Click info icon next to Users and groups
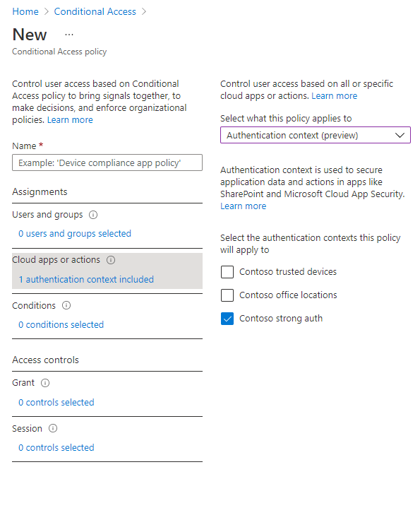This screenshot has height=532, width=420. (93, 215)
